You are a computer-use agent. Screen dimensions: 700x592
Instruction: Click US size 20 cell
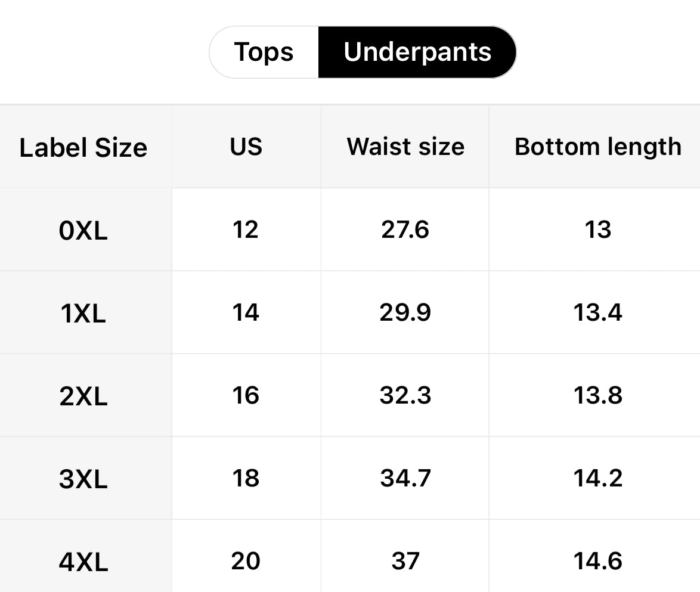[246, 561]
